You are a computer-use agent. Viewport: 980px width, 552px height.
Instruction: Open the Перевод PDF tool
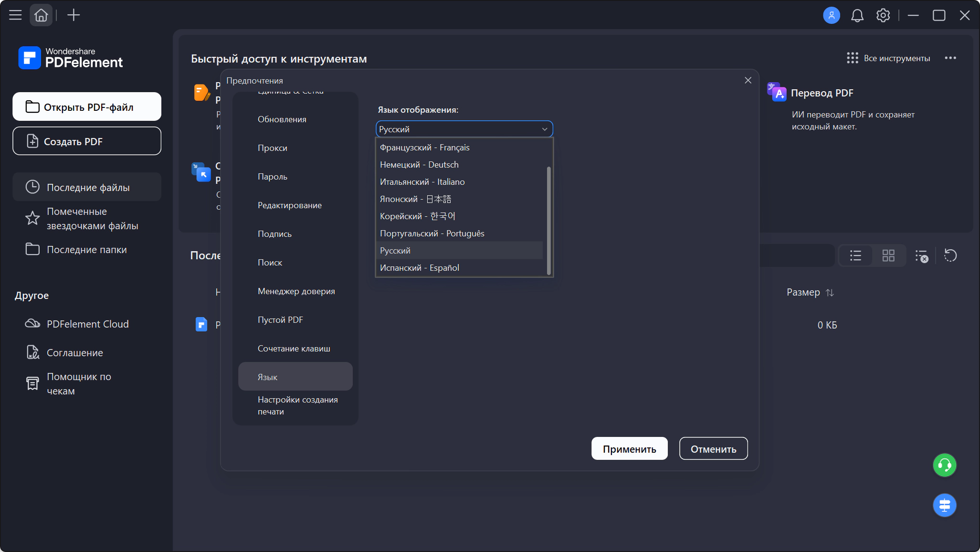822,93
